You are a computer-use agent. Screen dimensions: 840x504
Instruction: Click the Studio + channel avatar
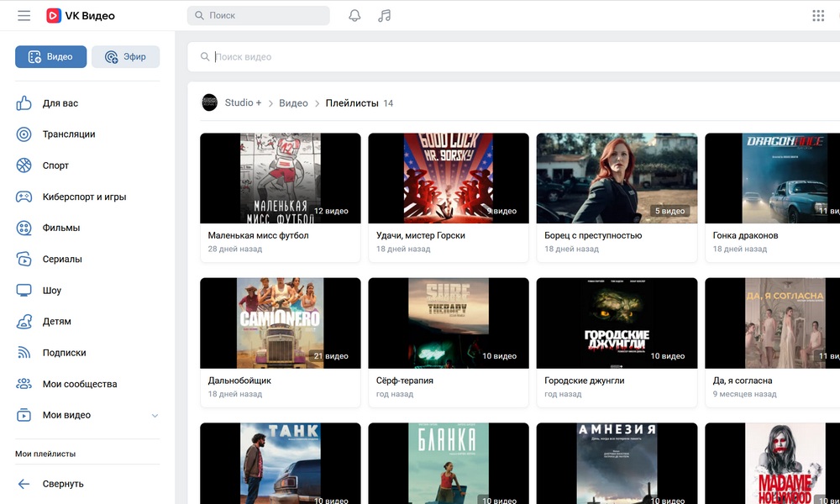tap(209, 102)
